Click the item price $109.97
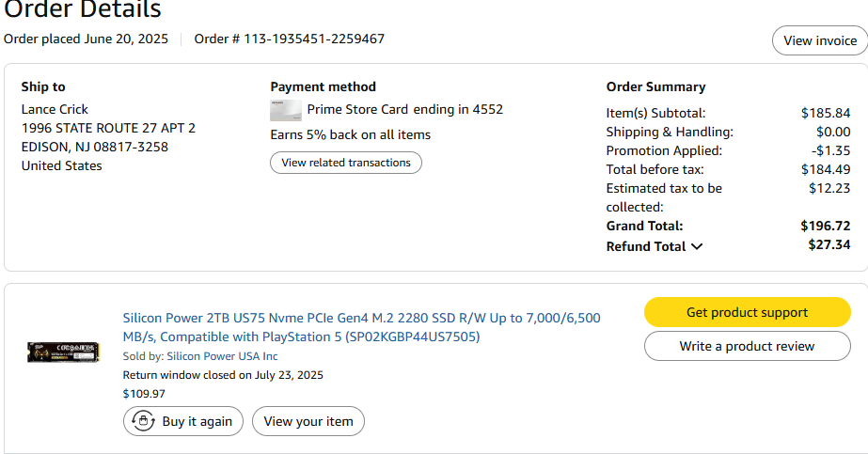Screen dimensions: 868x454 (x=143, y=393)
